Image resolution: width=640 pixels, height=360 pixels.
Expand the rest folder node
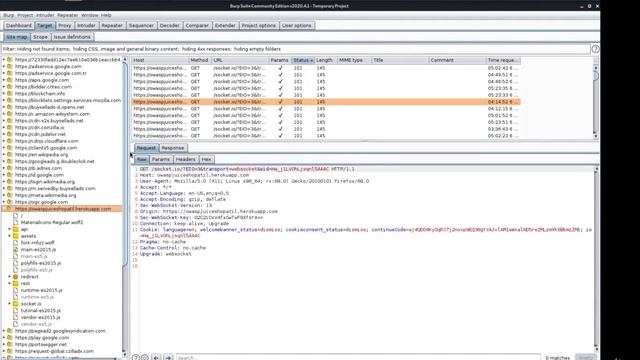[10, 283]
